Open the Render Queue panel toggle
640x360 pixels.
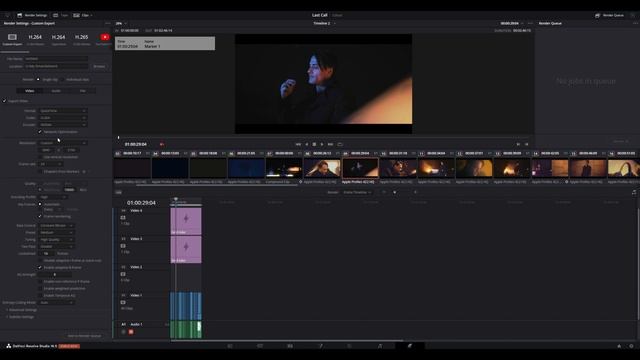[x=609, y=15]
